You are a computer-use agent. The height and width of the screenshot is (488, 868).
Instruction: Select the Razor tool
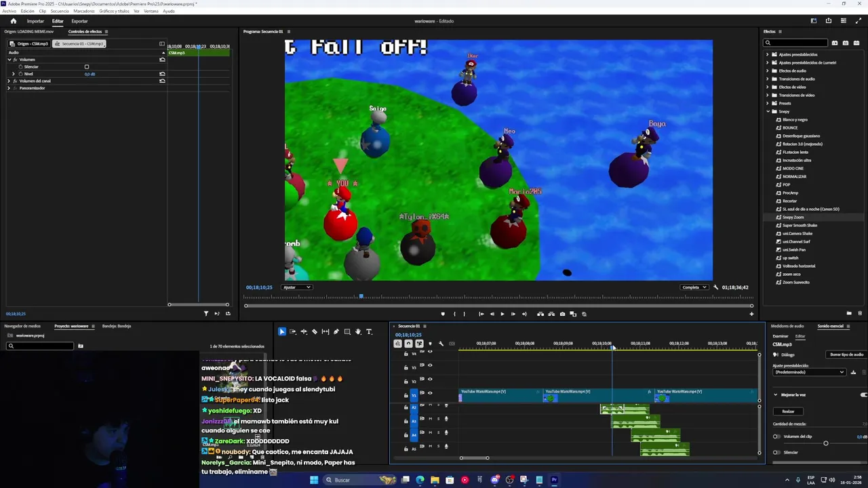[315, 331]
